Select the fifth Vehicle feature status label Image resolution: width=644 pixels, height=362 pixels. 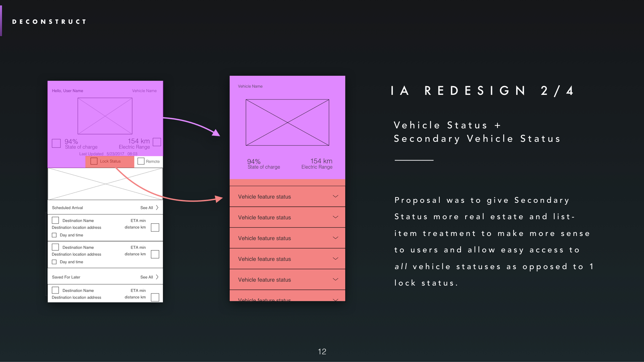[264, 280]
